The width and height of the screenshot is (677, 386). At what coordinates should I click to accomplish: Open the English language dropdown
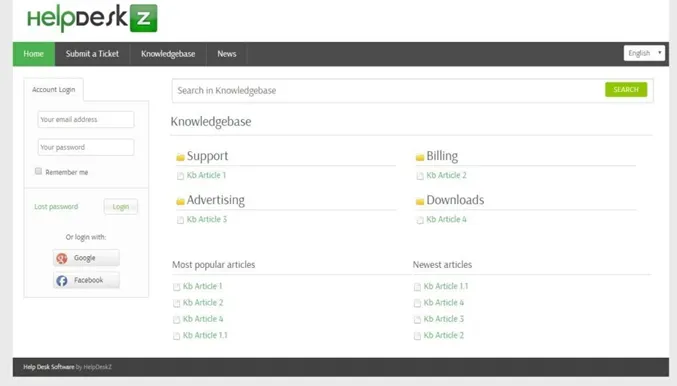pos(644,53)
